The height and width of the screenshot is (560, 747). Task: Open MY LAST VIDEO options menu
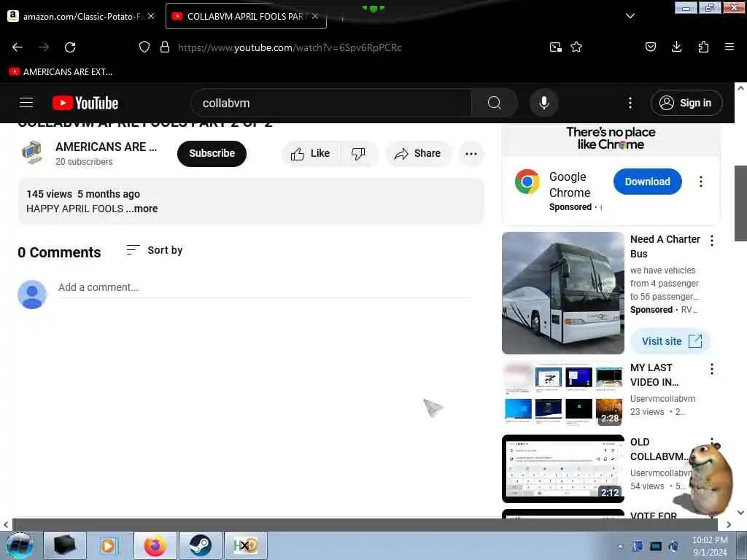(x=712, y=369)
